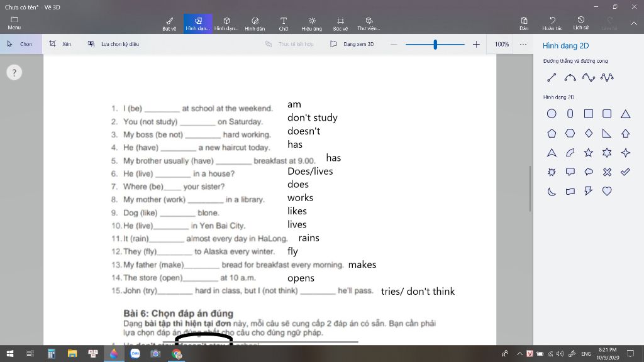Open the Menu button
This screenshot has height=362, width=644.
click(x=14, y=23)
